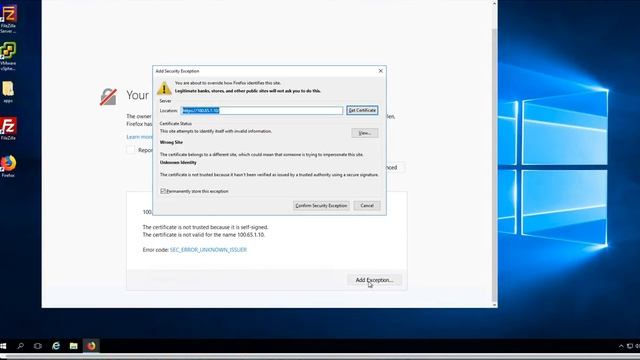The height and width of the screenshot is (360, 640).
Task: Open the Firefox desktop shortcut
Action: pos(8,166)
